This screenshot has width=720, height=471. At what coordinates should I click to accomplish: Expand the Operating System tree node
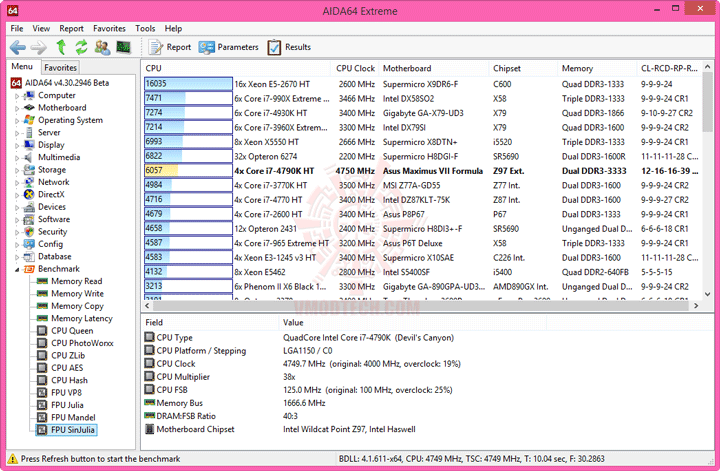tap(17, 121)
